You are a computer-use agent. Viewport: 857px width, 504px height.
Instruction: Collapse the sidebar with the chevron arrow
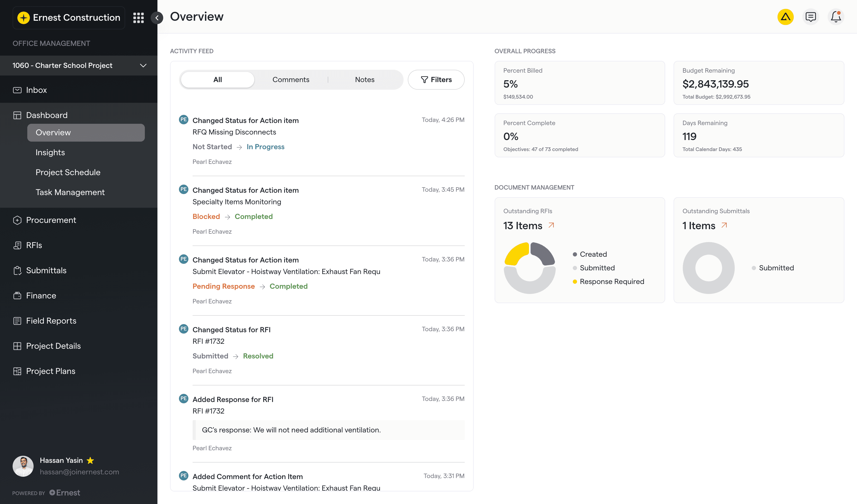pyautogui.click(x=157, y=18)
